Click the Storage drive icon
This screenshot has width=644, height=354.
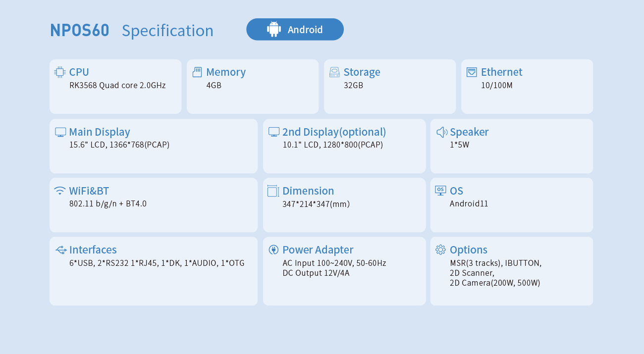pyautogui.click(x=334, y=72)
